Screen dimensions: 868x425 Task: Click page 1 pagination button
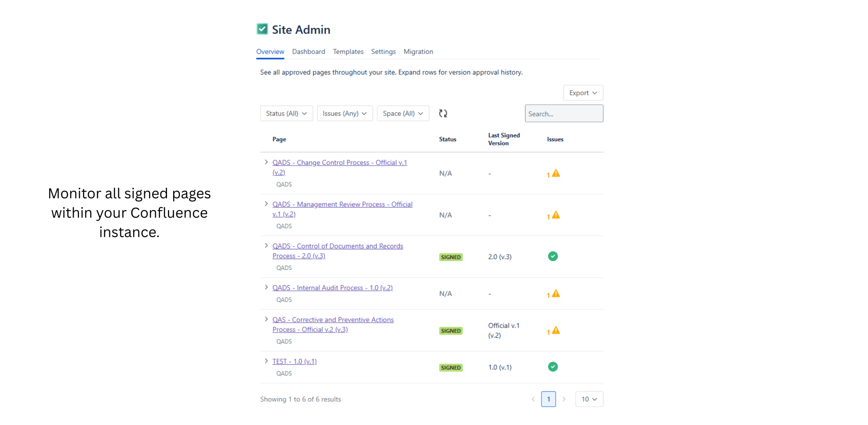click(x=548, y=399)
